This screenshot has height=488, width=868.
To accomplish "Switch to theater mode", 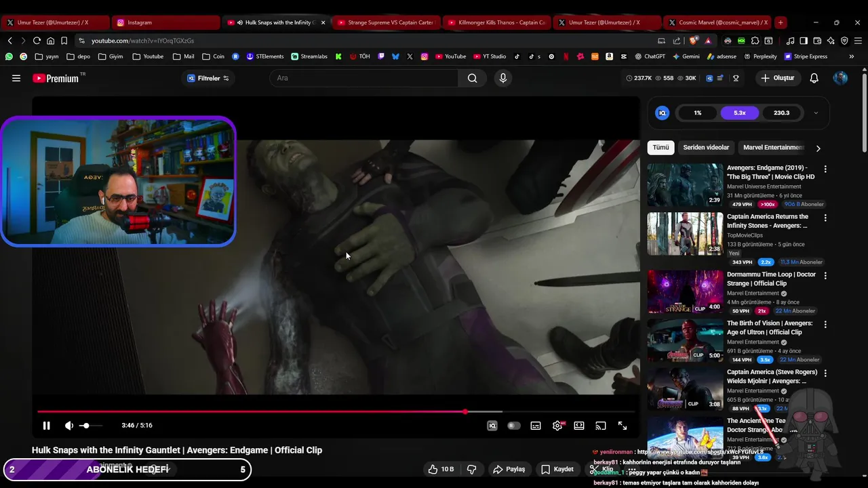I will click(579, 426).
